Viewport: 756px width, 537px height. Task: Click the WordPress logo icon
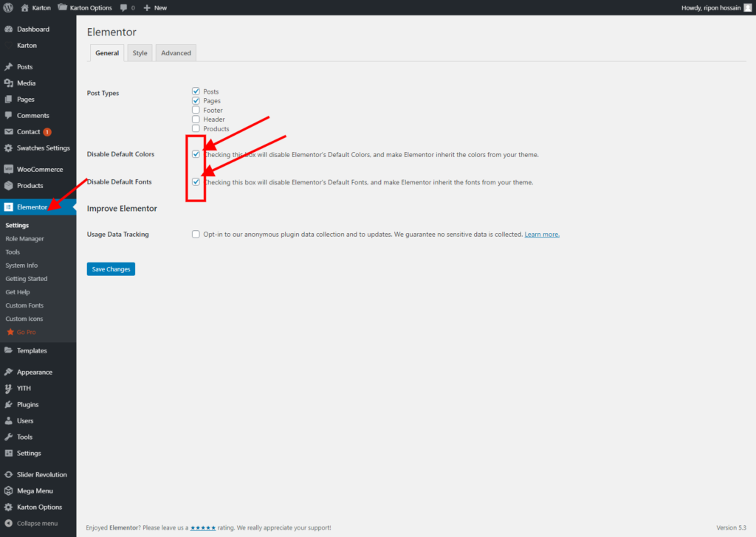point(8,7)
